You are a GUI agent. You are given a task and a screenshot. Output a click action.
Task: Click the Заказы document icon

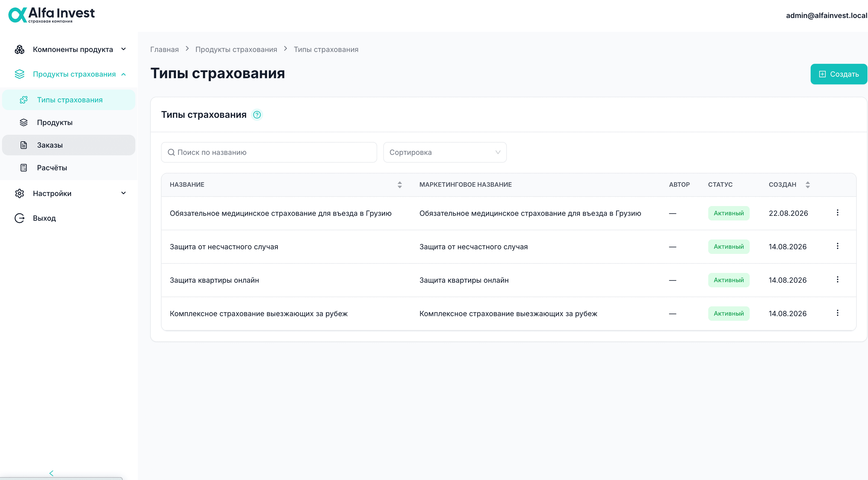24,145
